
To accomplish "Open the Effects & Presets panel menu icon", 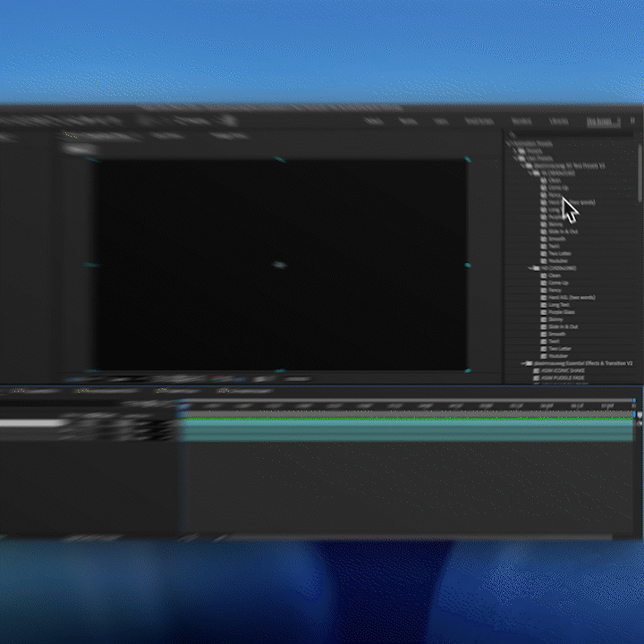I will pyautogui.click(x=632, y=121).
